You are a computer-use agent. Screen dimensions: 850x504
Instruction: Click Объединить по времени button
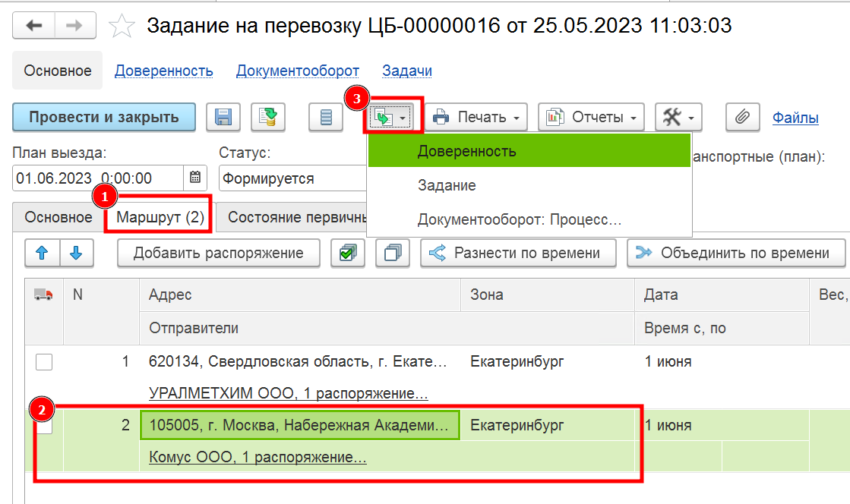[x=736, y=253]
